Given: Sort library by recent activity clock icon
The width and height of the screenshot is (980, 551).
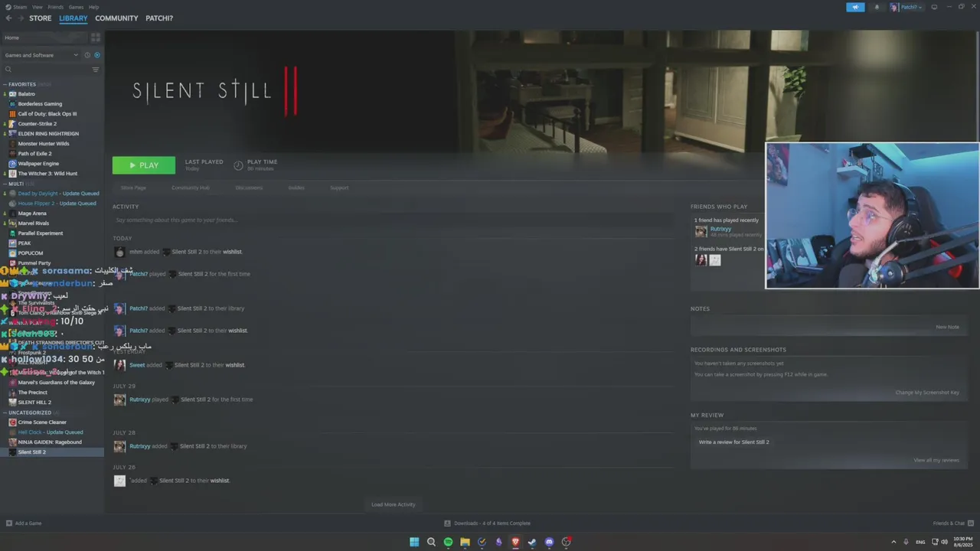Looking at the screenshot, I should 87,55.
